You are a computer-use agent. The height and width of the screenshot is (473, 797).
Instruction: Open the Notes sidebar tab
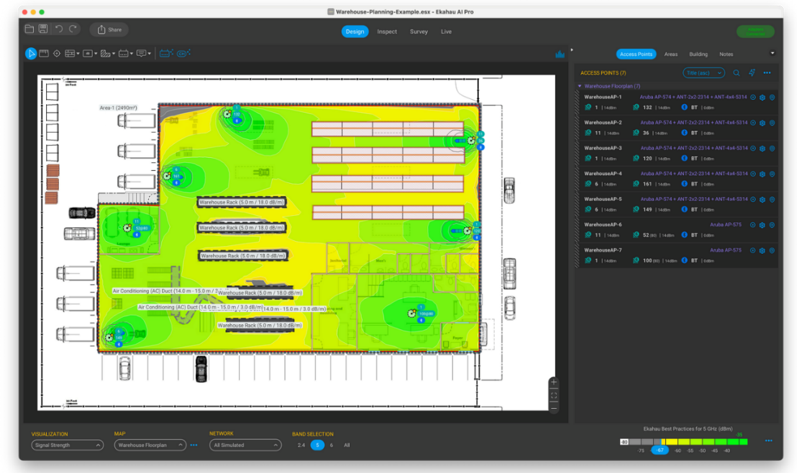click(726, 54)
